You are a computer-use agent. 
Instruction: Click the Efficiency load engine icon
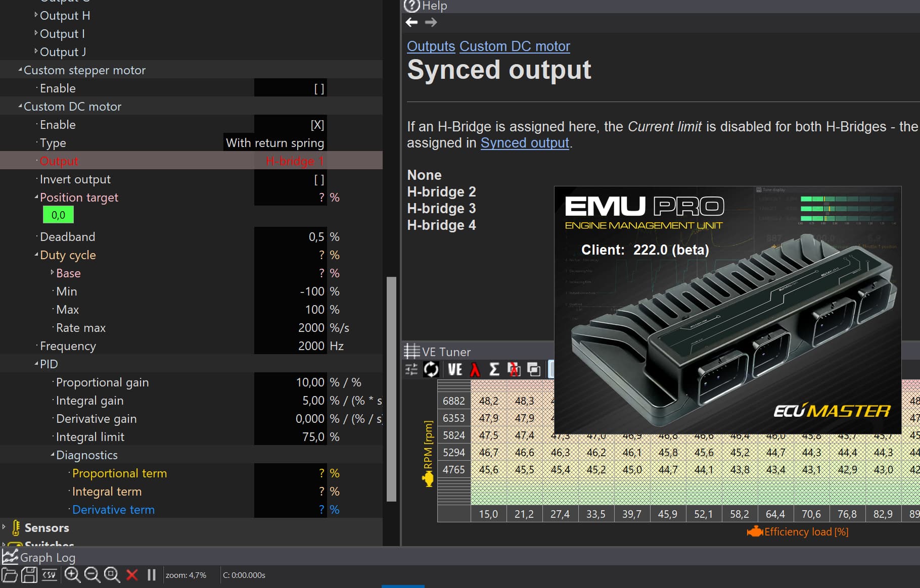[755, 531]
